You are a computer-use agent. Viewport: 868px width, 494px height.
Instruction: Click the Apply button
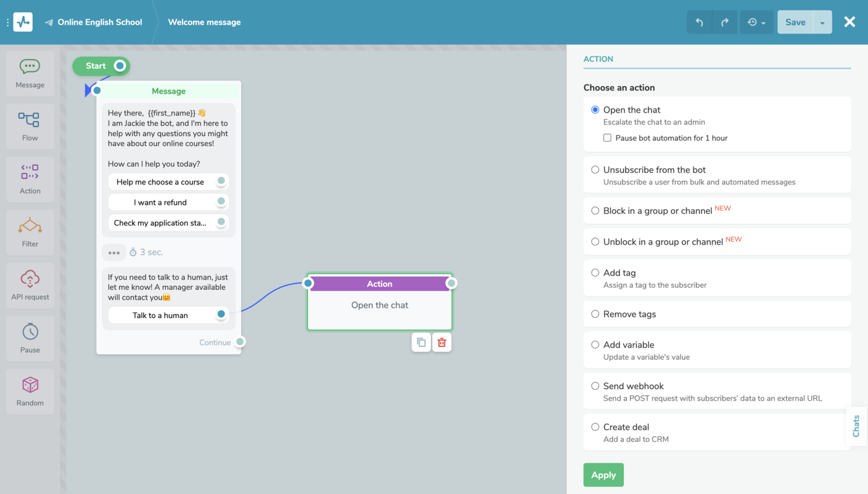[x=603, y=475]
